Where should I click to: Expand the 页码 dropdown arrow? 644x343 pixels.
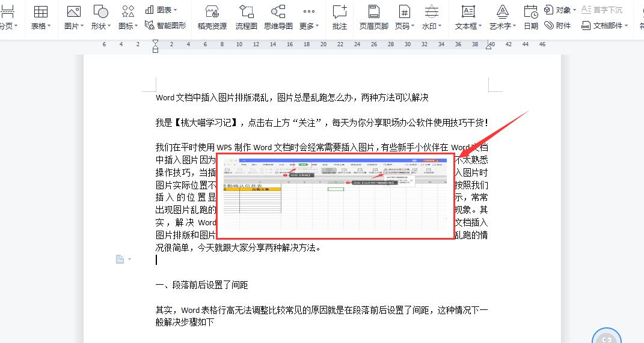[412, 26]
